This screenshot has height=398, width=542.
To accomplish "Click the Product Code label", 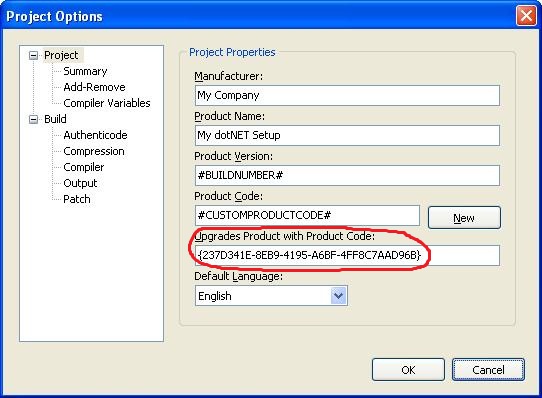I will pos(228,196).
